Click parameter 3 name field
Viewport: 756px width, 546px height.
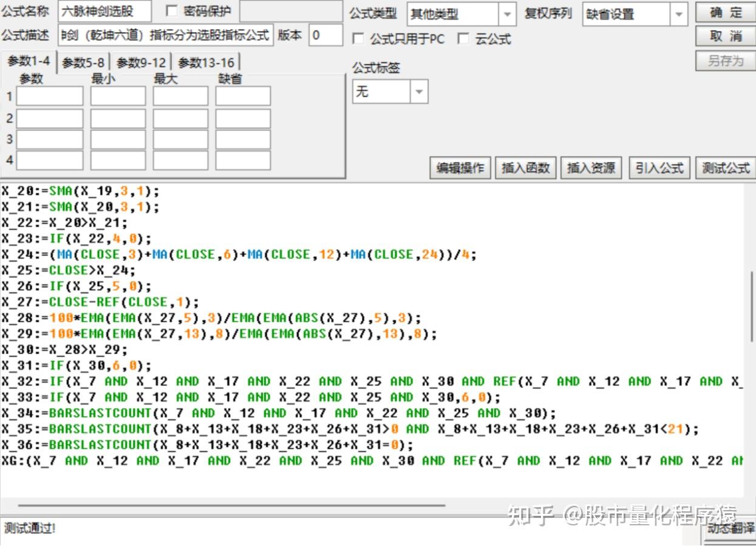point(49,140)
